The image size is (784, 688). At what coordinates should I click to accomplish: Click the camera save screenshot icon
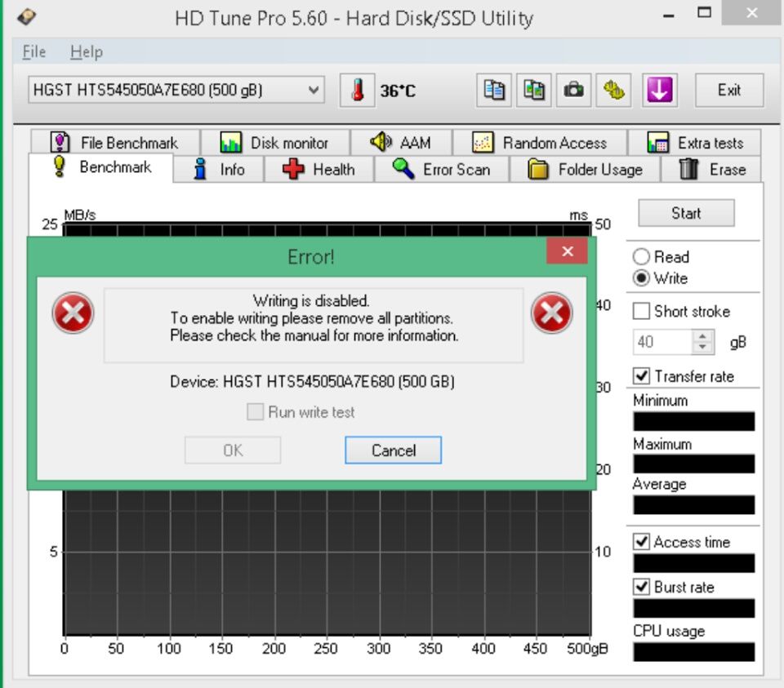coord(573,91)
